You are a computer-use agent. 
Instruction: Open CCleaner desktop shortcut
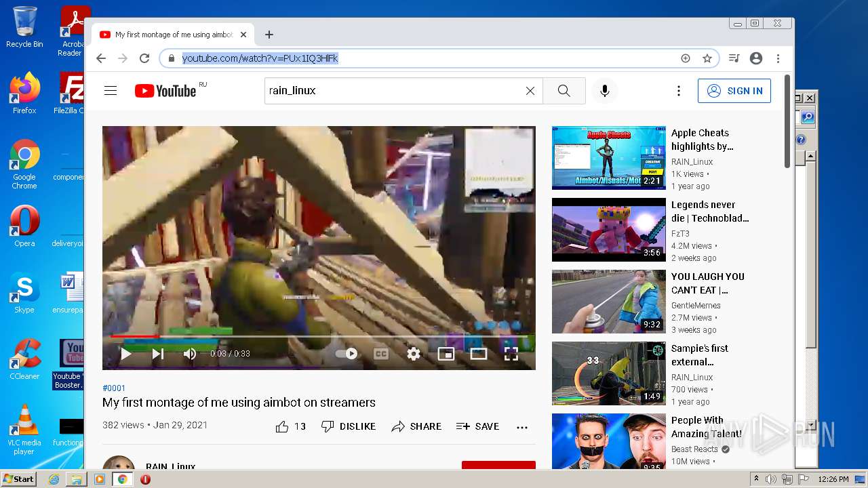click(x=24, y=359)
